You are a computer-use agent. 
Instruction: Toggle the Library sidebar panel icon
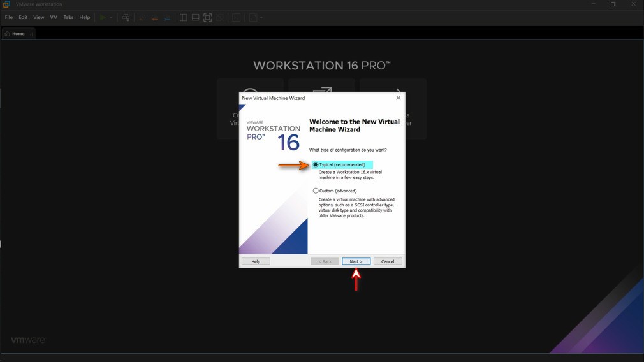(x=184, y=18)
